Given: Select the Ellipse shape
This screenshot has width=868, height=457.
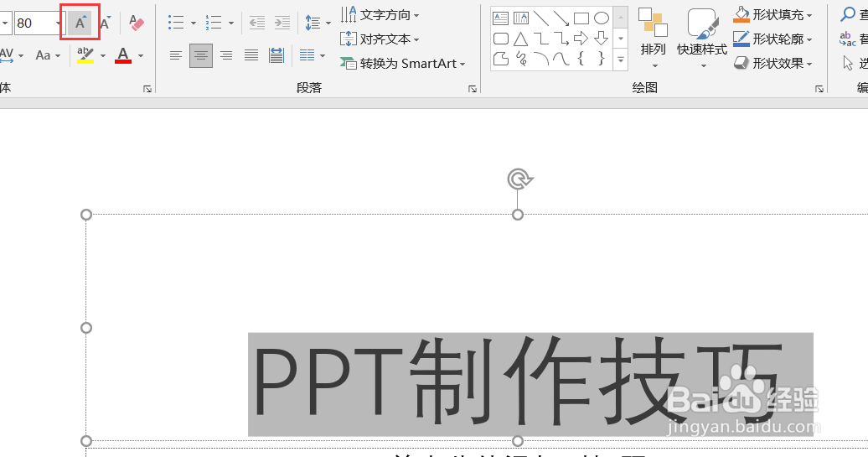Looking at the screenshot, I should [602, 18].
